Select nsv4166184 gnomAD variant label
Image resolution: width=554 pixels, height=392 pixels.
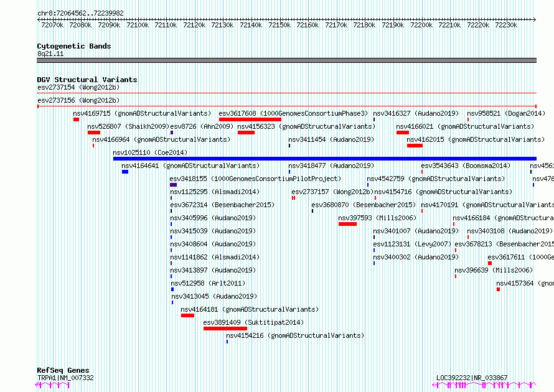tap(504, 218)
